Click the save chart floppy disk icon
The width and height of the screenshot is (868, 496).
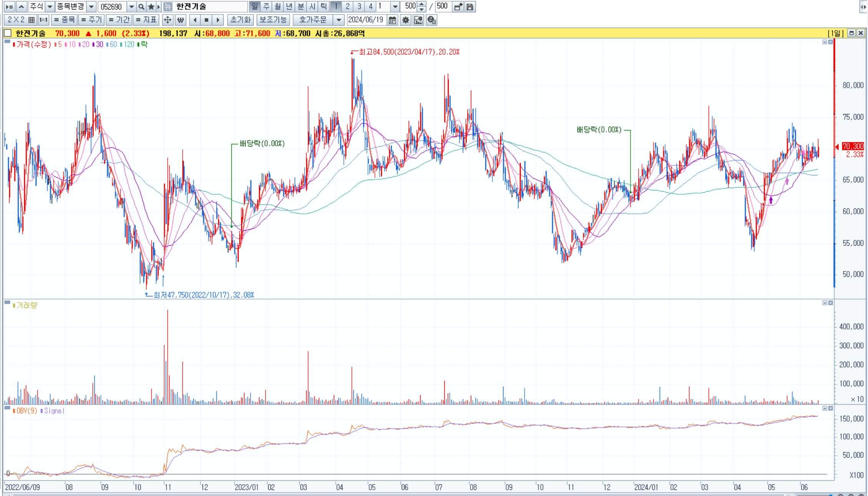coord(470,7)
